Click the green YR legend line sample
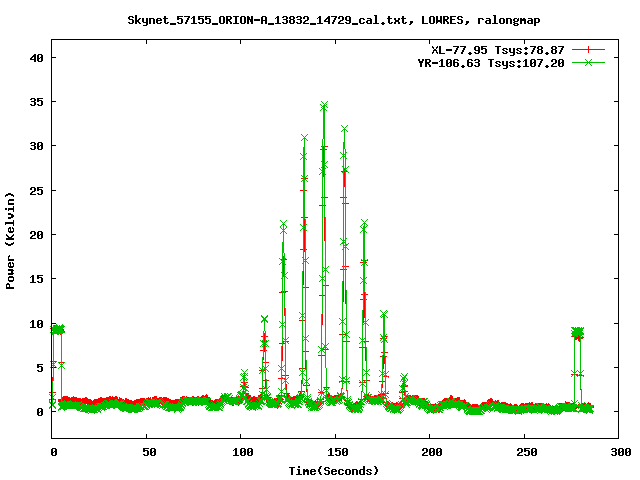The width and height of the screenshot is (640, 480). point(588,62)
